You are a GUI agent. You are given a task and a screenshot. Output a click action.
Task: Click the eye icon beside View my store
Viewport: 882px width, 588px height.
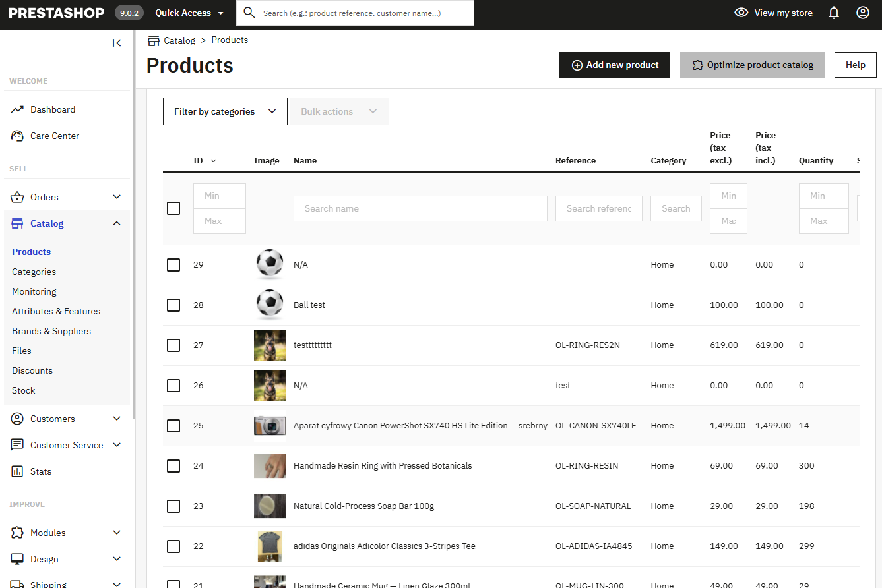[741, 13]
